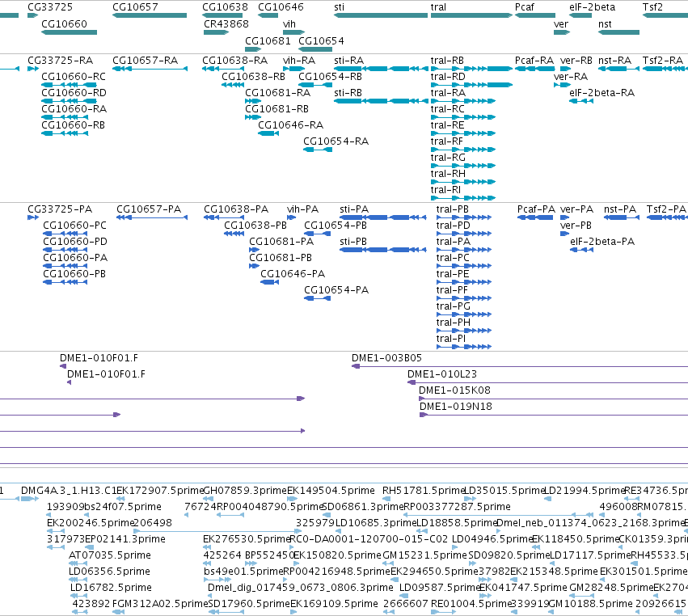This screenshot has height=616, width=688.
Task: Select the CR43868 gene label
Action: (x=226, y=23)
